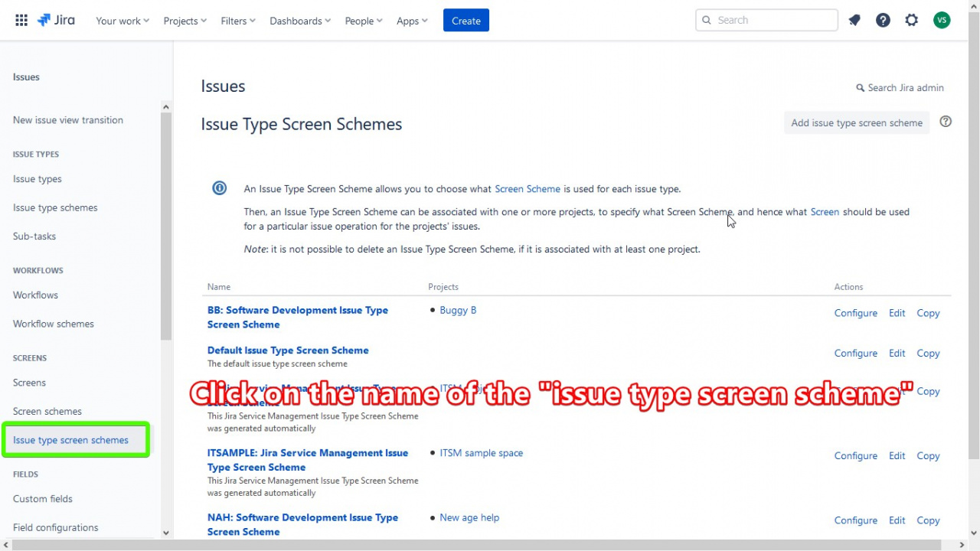Viewport: 980px width, 551px height.
Task: Click the sidebar scroll down arrow
Action: point(166,533)
